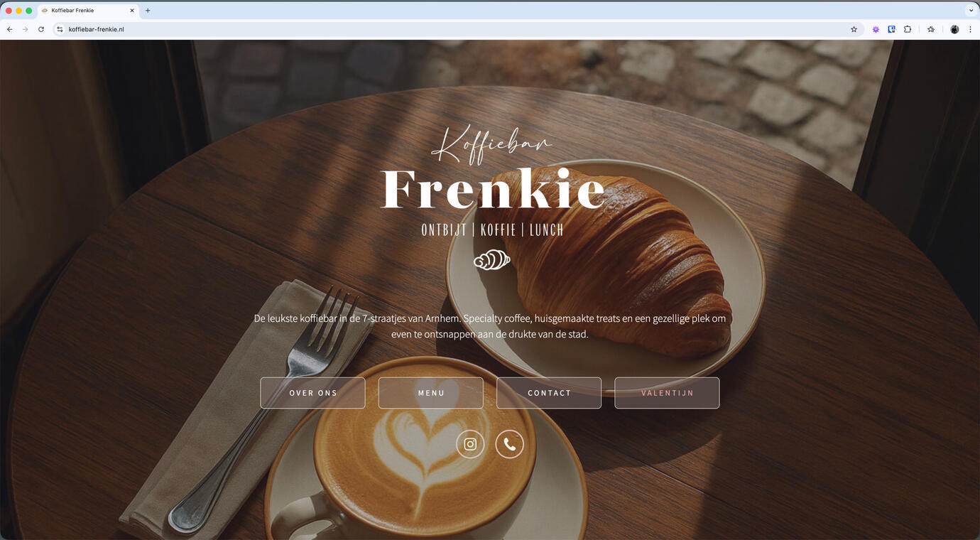Screen dimensions: 980x540
Task: Open the Instagram icon link
Action: pyautogui.click(x=470, y=444)
